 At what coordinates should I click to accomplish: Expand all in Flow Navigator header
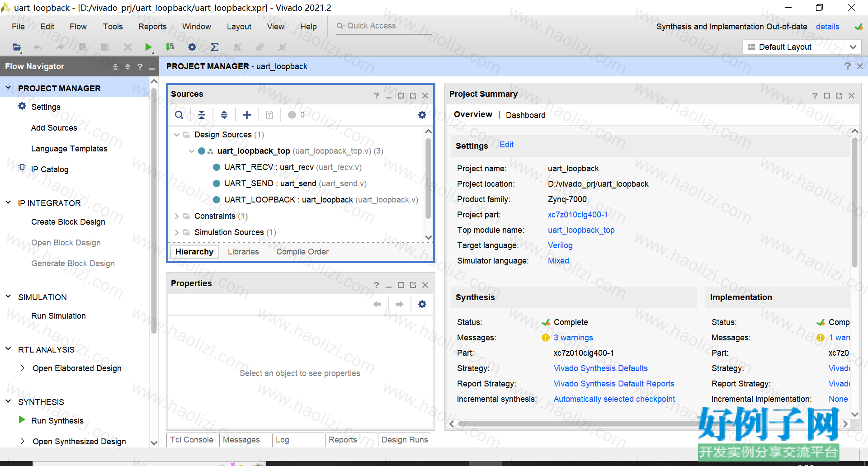pos(127,67)
